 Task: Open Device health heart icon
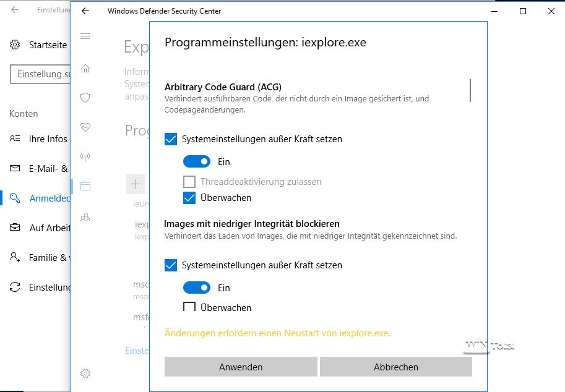coord(85,127)
